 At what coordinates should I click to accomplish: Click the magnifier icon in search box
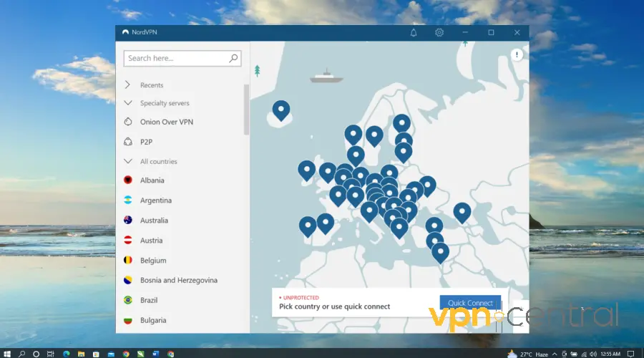[233, 59]
